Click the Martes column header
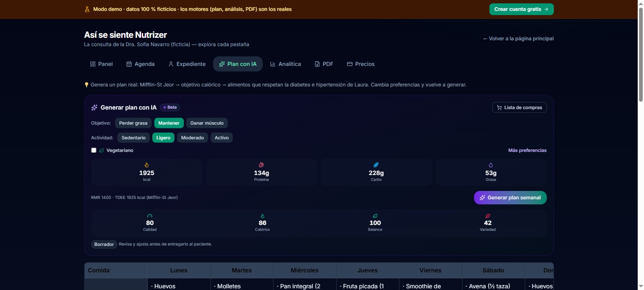This screenshot has height=290, width=644. [242, 270]
